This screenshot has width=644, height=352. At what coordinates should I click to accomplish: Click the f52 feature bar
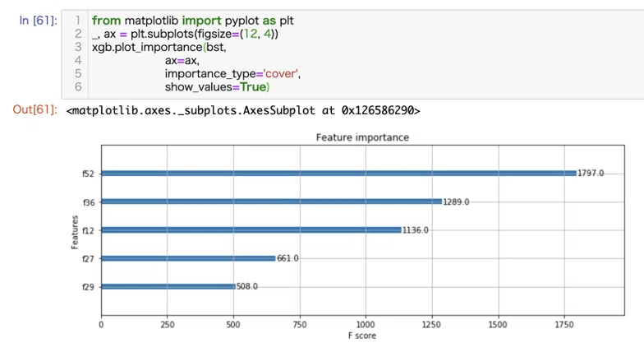pyautogui.click(x=338, y=173)
